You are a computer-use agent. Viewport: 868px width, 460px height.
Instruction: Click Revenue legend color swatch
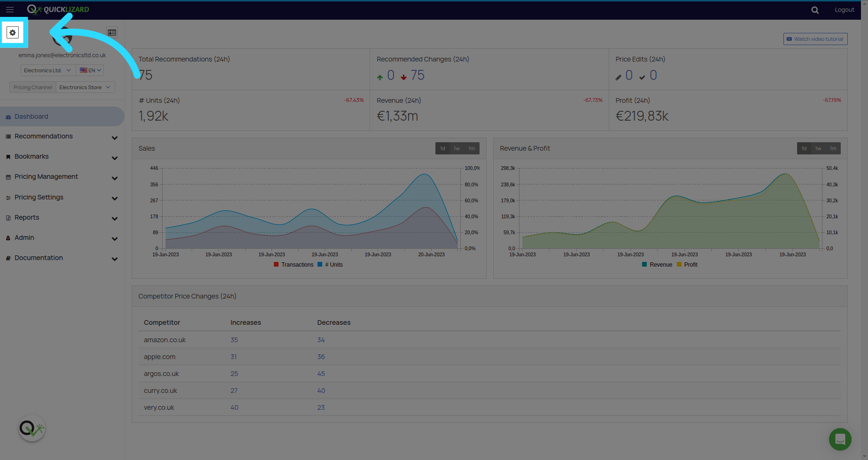tap(644, 265)
